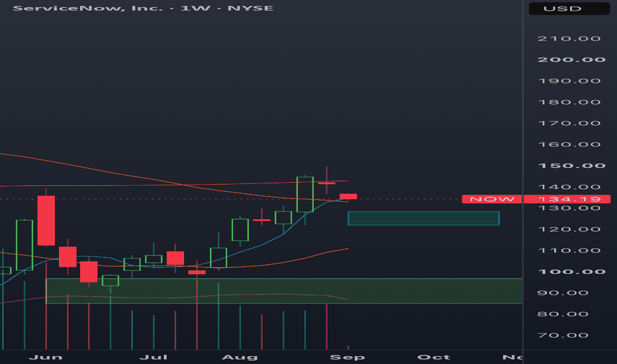Select the large green support zone rectangle
Viewport: 617px width, 364px height.
coord(284,291)
